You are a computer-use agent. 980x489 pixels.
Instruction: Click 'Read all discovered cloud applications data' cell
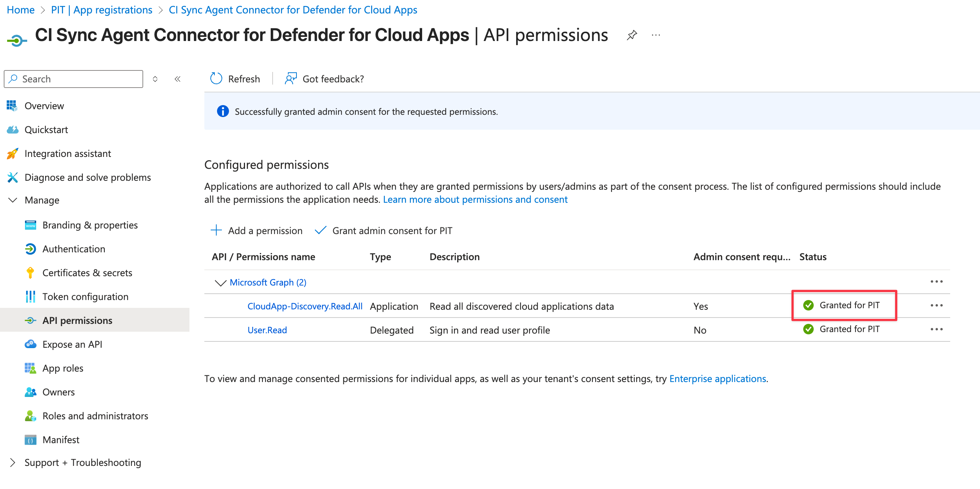[522, 306]
